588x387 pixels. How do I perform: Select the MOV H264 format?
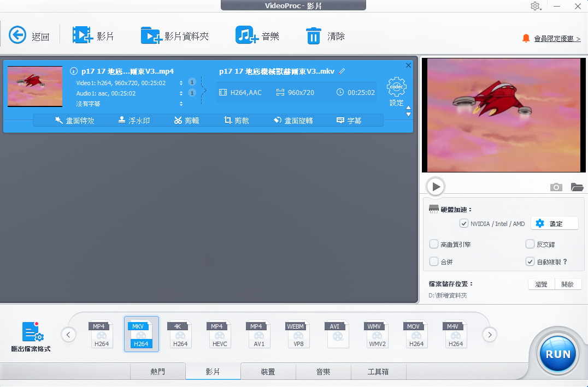tap(416, 334)
